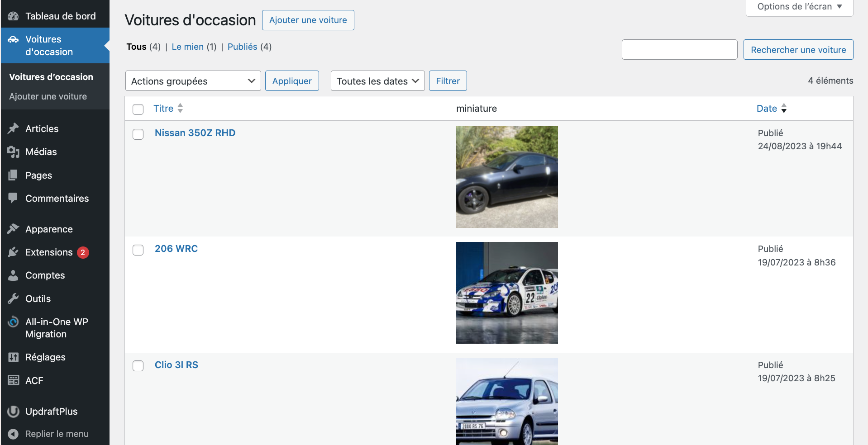Expand the Options de l'écran panel
The width and height of the screenshot is (868, 445).
pos(800,7)
